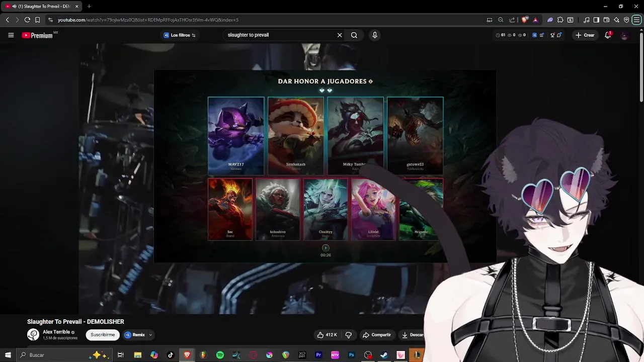Select the Sirahakash Teemo honor card

click(x=296, y=136)
